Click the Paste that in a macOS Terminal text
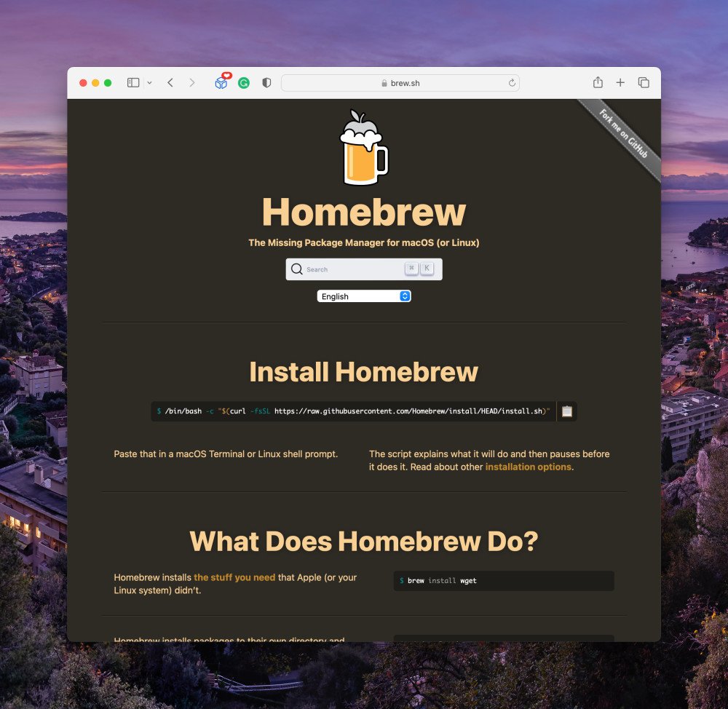Viewport: 728px width, 709px height. tap(226, 454)
